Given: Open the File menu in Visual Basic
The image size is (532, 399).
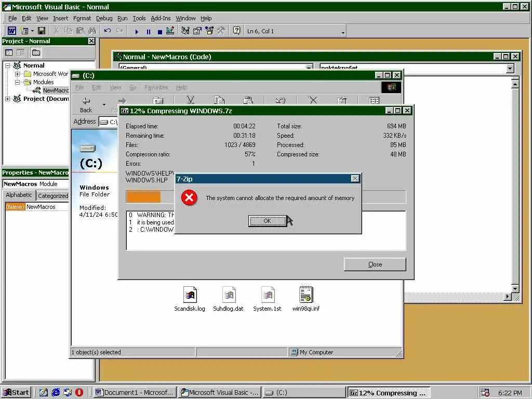Looking at the screenshot, I should point(12,18).
